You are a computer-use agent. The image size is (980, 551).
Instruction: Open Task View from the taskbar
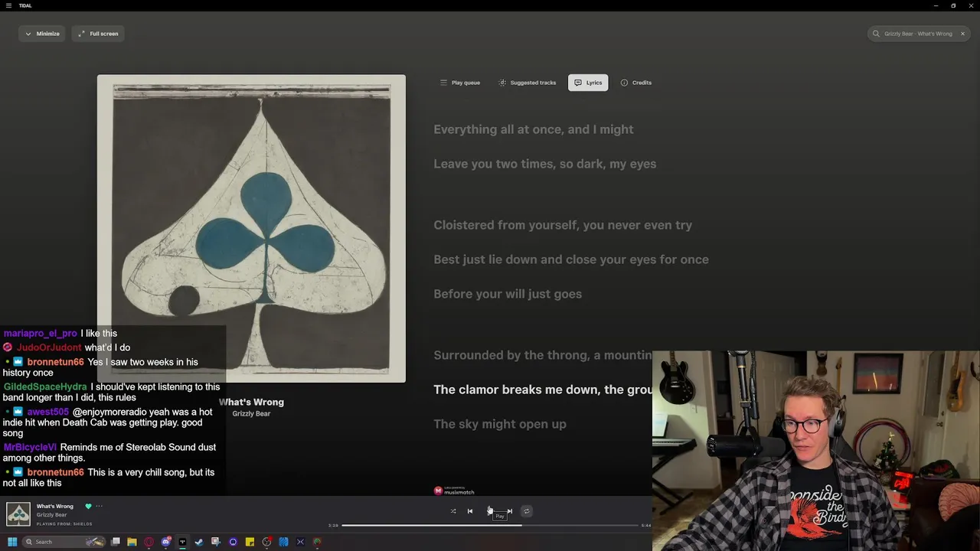pos(116,542)
